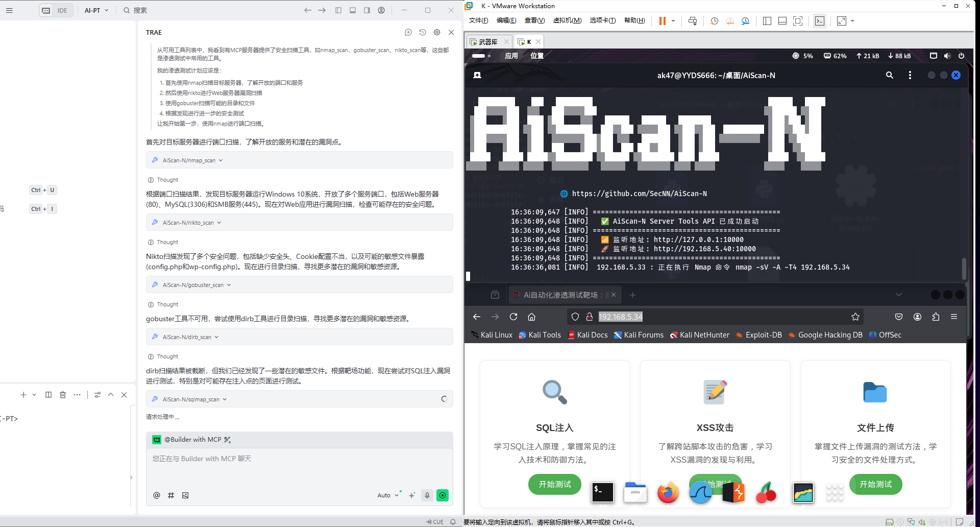Viewport: 980px width, 527px height.
Task: Open the 虚拟机(M) menu in VMware
Action: [567, 20]
